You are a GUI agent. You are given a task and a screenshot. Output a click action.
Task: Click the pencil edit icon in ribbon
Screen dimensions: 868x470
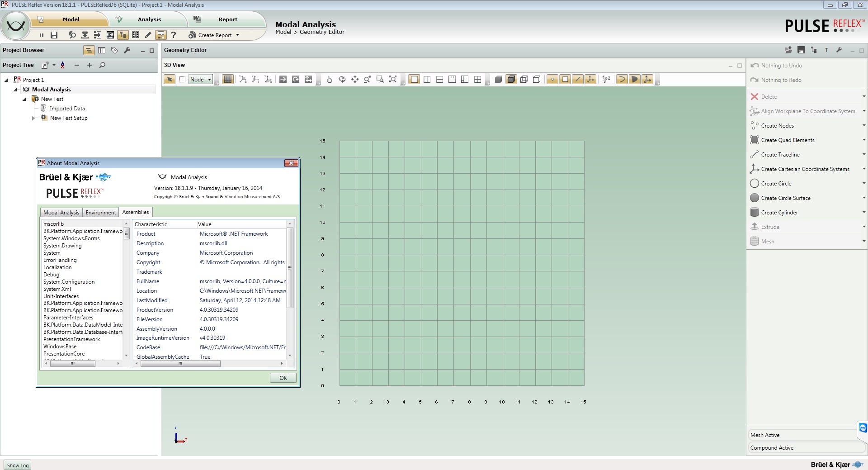pyautogui.click(x=148, y=35)
